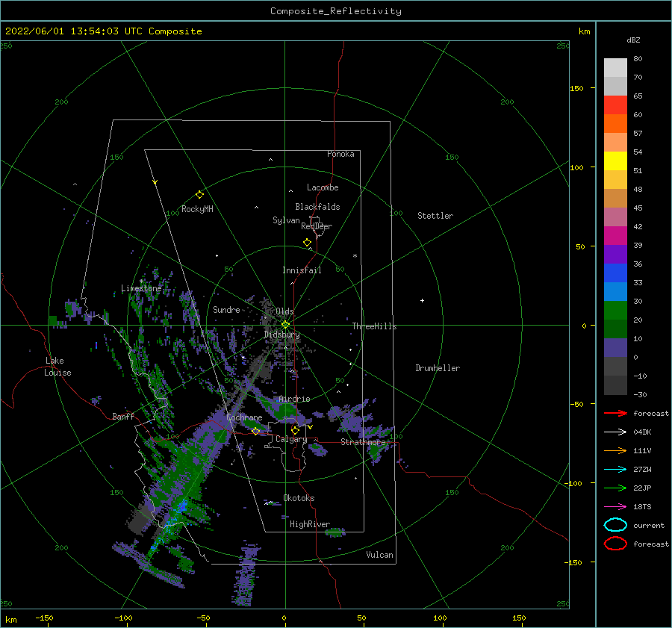Click the red 65 dBZ color swatch
The image size is (672, 628).
(615, 105)
